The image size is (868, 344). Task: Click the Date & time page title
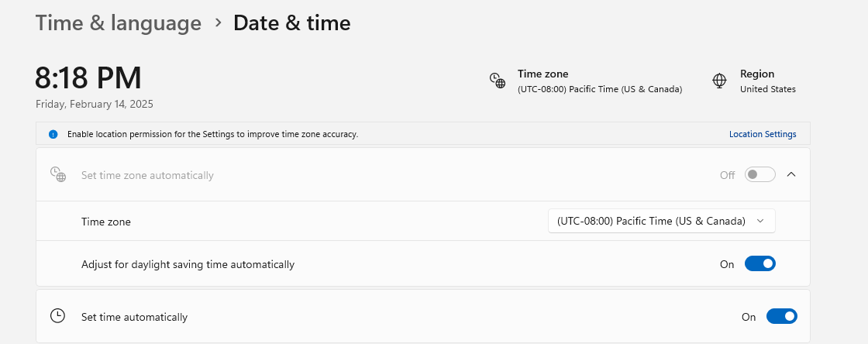pyautogui.click(x=291, y=22)
